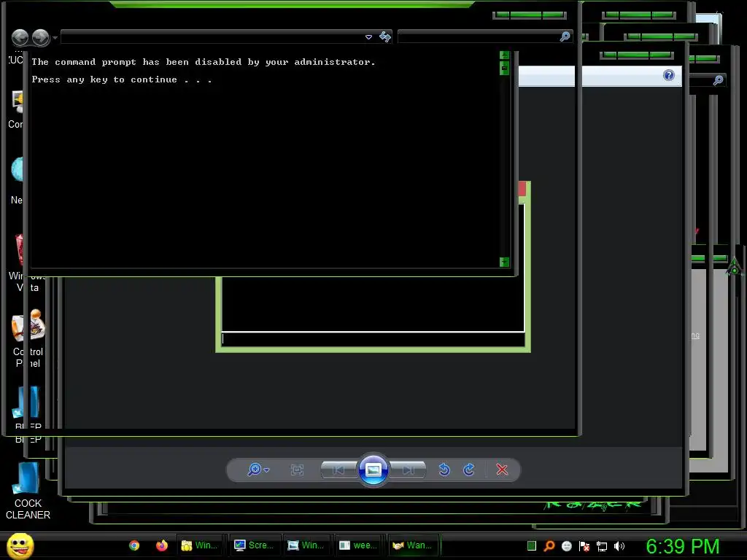Click the magnifier icon in the Explorer search box
The image size is (747, 560).
[565, 36]
